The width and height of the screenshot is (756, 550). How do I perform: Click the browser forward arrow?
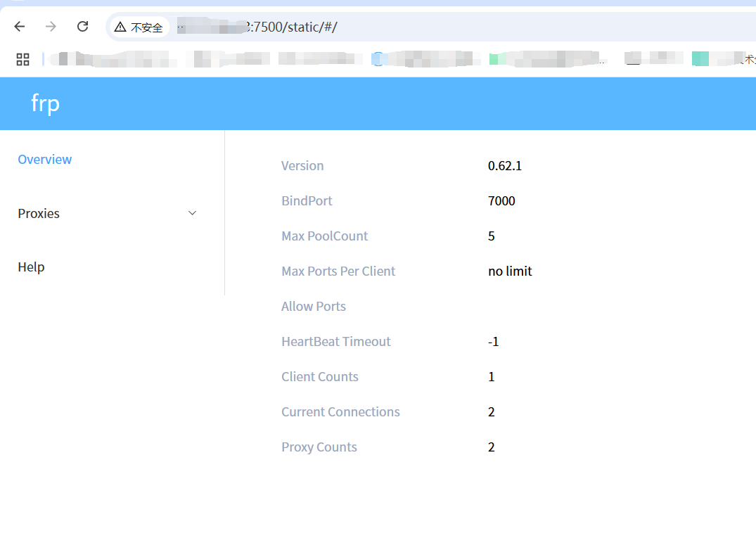pyautogui.click(x=51, y=27)
